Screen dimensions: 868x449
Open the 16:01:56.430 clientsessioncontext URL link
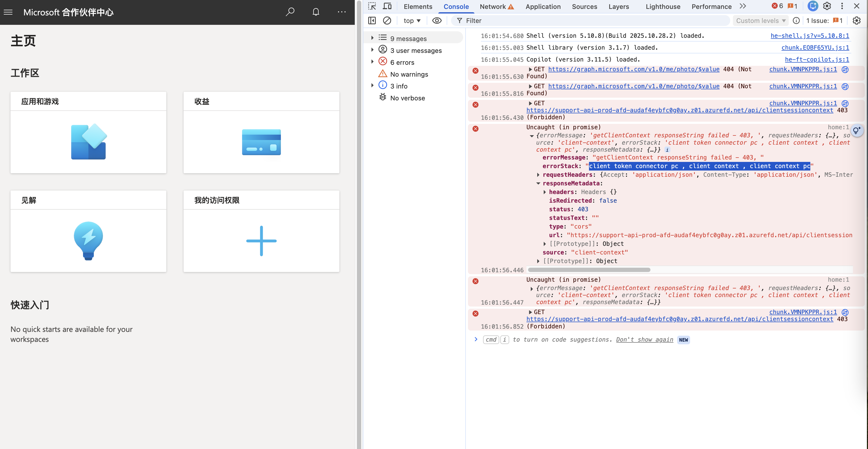[x=679, y=110]
